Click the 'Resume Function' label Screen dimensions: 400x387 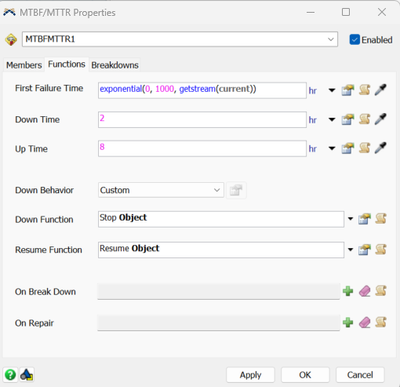click(x=49, y=250)
